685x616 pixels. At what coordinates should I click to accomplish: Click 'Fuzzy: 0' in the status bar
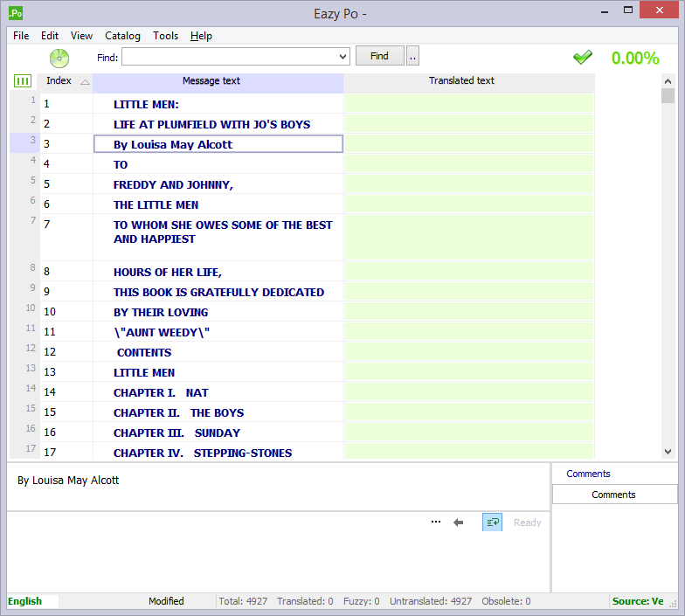[x=362, y=601]
